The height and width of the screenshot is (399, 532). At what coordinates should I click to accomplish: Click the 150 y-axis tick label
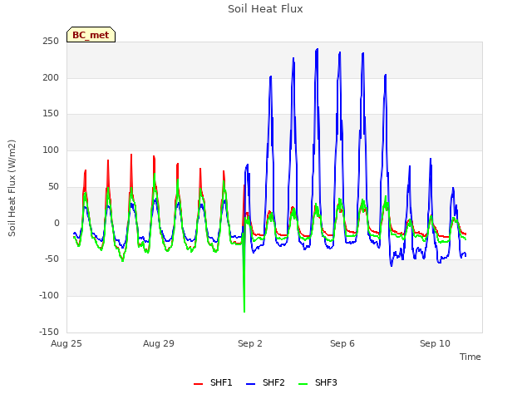(x=51, y=114)
